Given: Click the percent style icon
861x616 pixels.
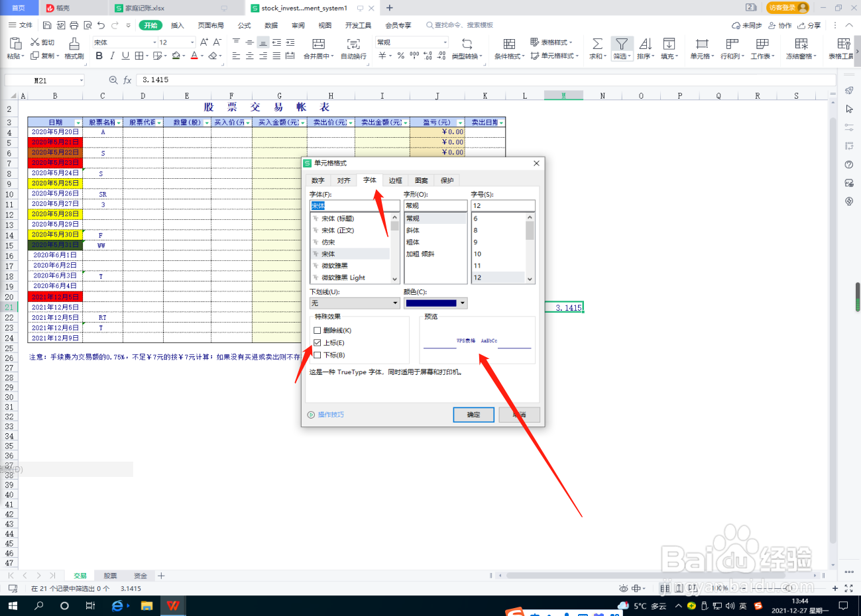Looking at the screenshot, I should pos(401,56).
